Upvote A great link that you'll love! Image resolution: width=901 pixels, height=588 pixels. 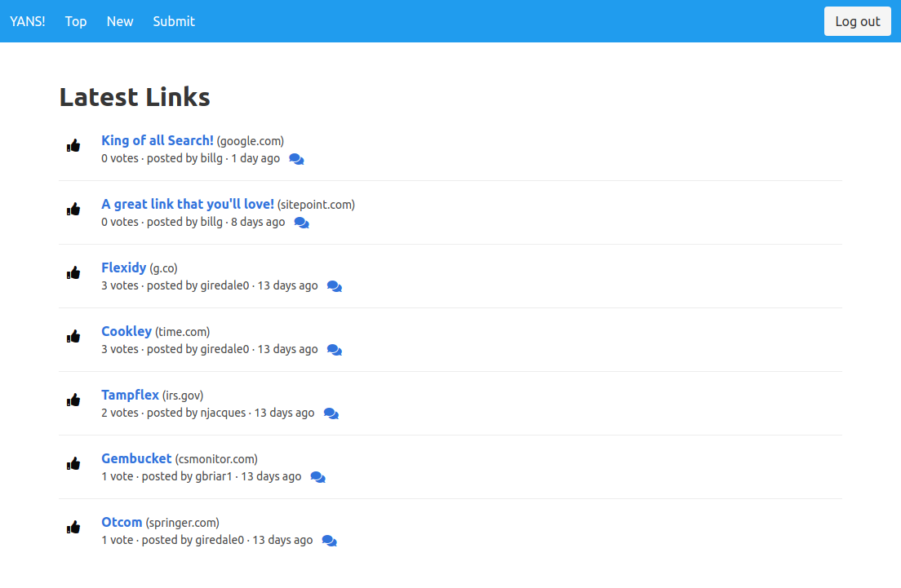(73, 209)
